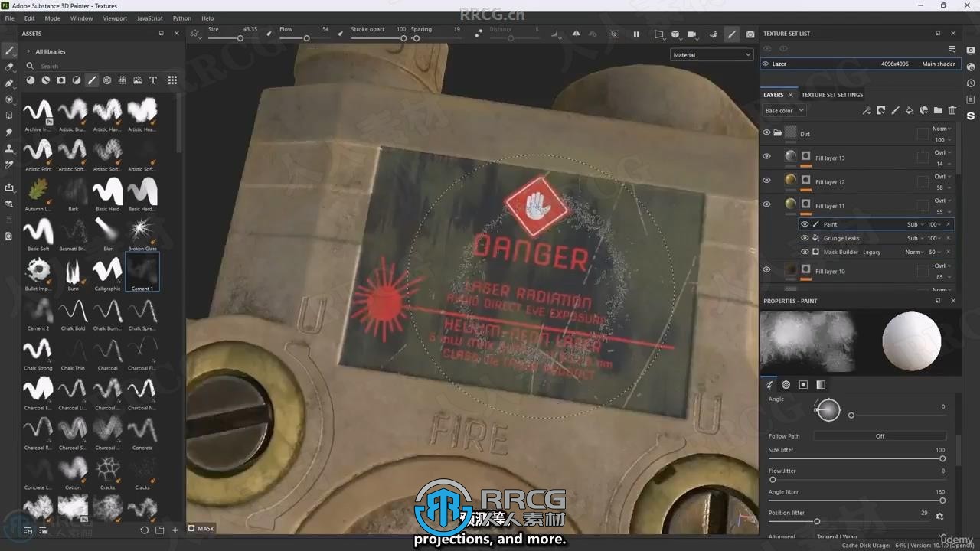
Task: Open the Substance S side panel icon
Action: click(971, 116)
